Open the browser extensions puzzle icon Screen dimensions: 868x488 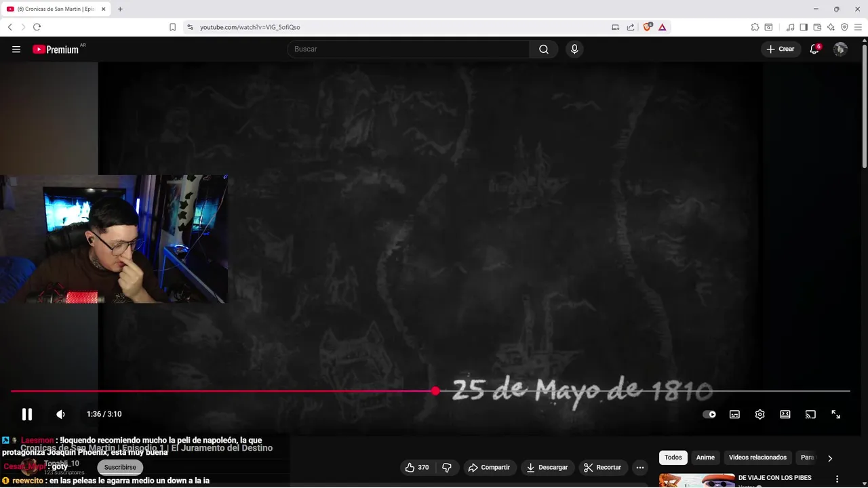coord(755,27)
